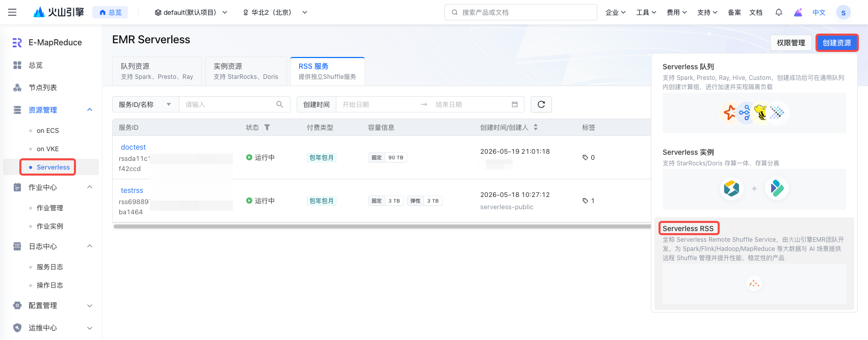Viewport: 868px width, 340px height.
Task: Click the Doris icon in Serverless 实例
Action: [777, 189]
